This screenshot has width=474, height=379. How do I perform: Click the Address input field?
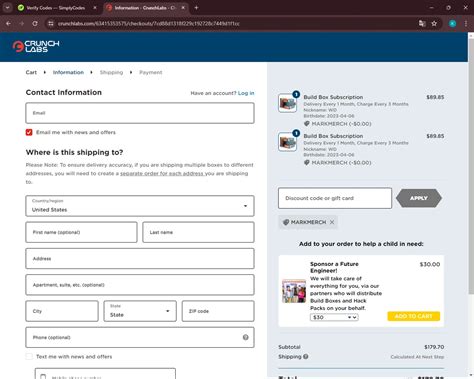pos(140,258)
